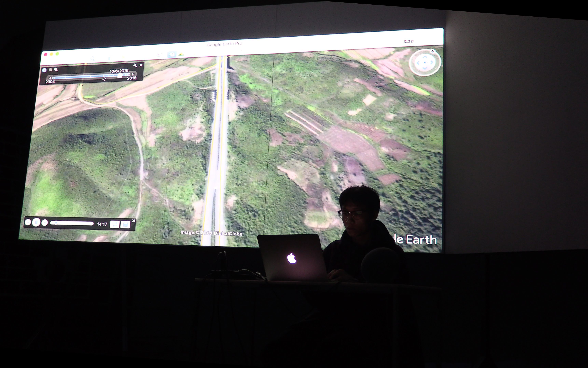
Task: Click the compass look-up arrow
Action: tap(425, 57)
